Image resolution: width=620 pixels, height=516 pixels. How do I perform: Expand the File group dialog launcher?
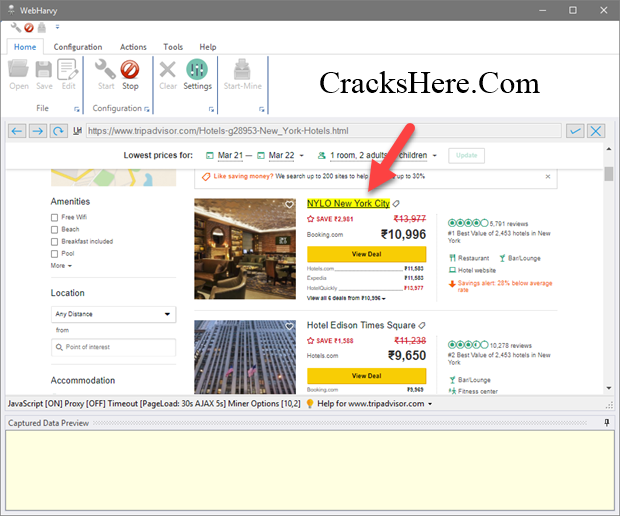point(77,109)
